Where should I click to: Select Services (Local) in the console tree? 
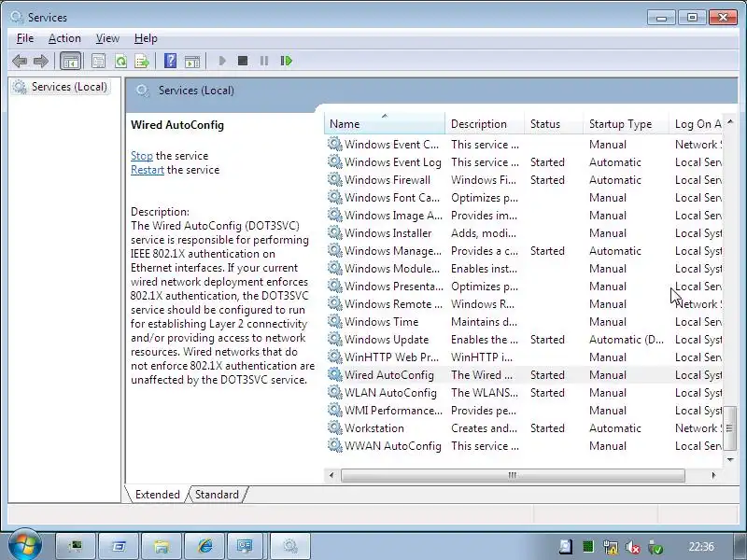pos(61,87)
